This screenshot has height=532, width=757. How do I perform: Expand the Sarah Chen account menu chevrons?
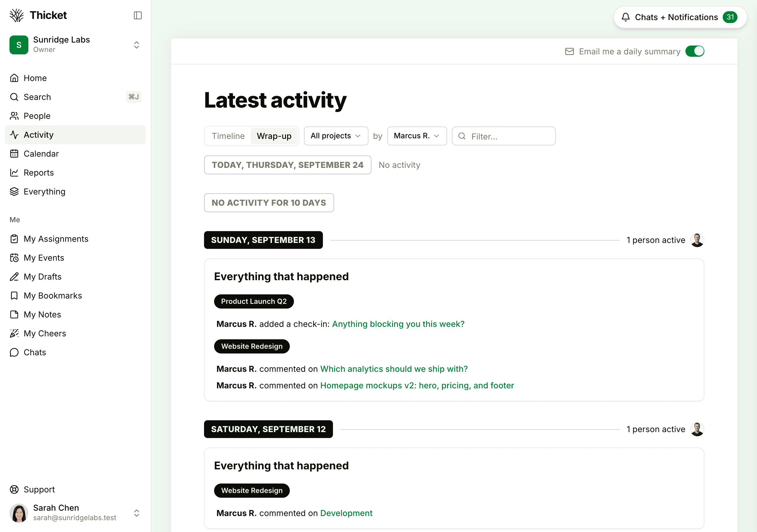tap(137, 513)
